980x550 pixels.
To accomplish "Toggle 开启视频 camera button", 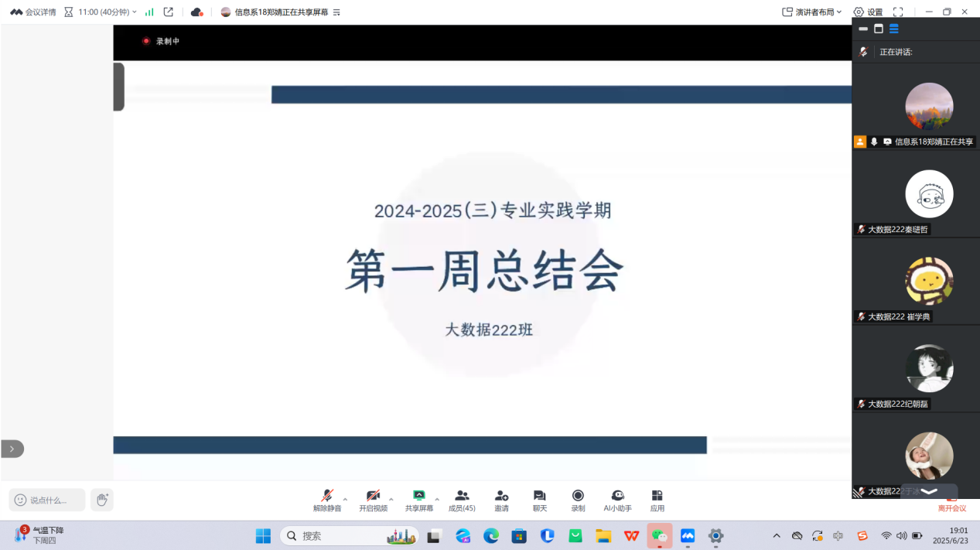I will coord(373,500).
